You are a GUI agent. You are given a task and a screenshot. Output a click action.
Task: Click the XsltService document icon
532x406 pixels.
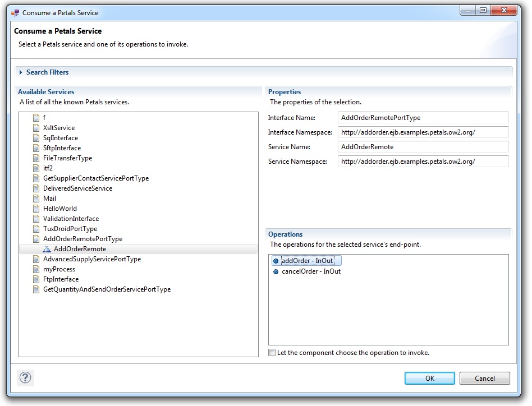click(36, 128)
